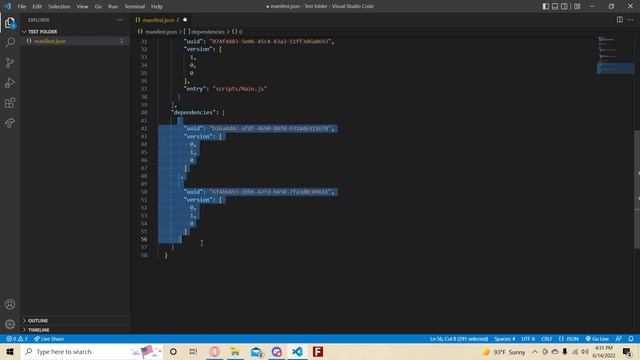Viewport: 640px width, 360px height.
Task: Open the Mail app on taskbar
Action: tap(256, 351)
